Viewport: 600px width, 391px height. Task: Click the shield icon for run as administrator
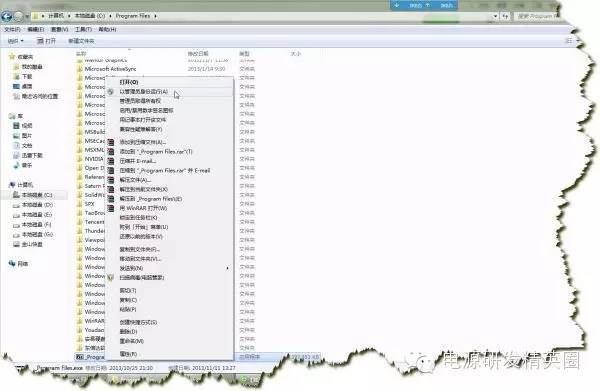coord(111,92)
